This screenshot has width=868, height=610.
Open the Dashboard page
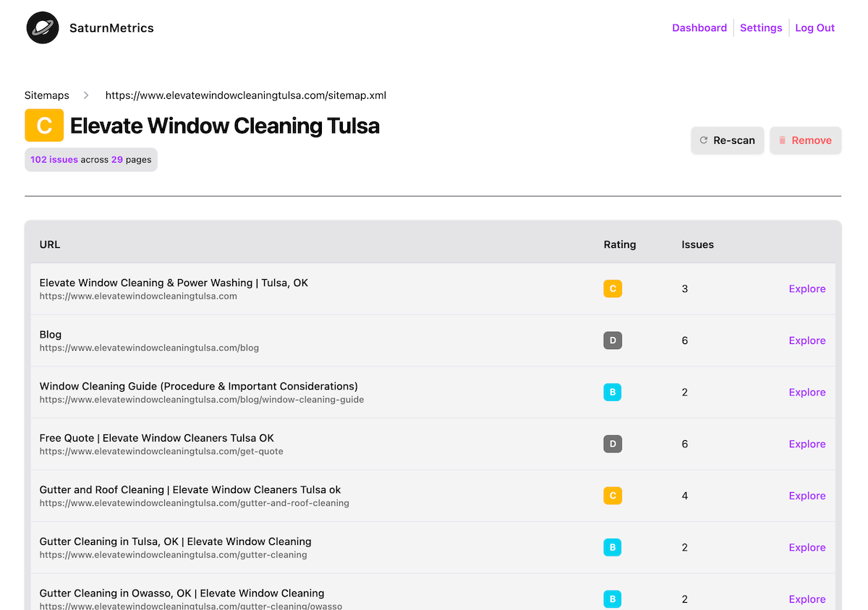[699, 28]
